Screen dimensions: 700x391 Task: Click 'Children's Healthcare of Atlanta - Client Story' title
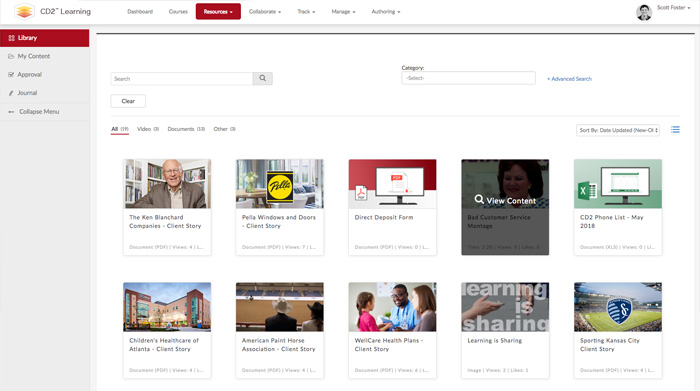click(164, 345)
